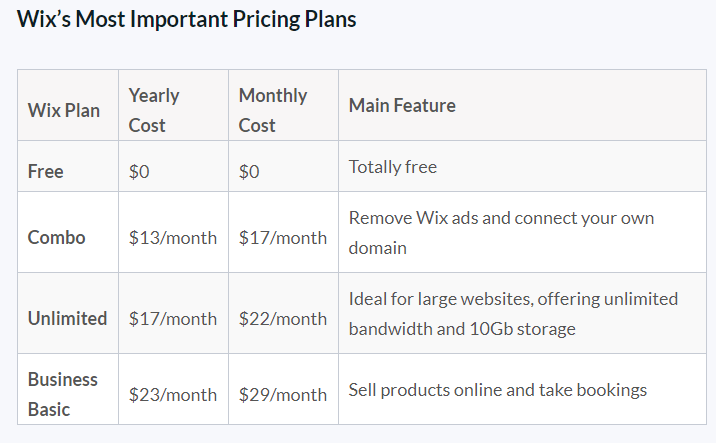
Task: Click the 'Ideal for large websites' description
Action: pos(513,314)
